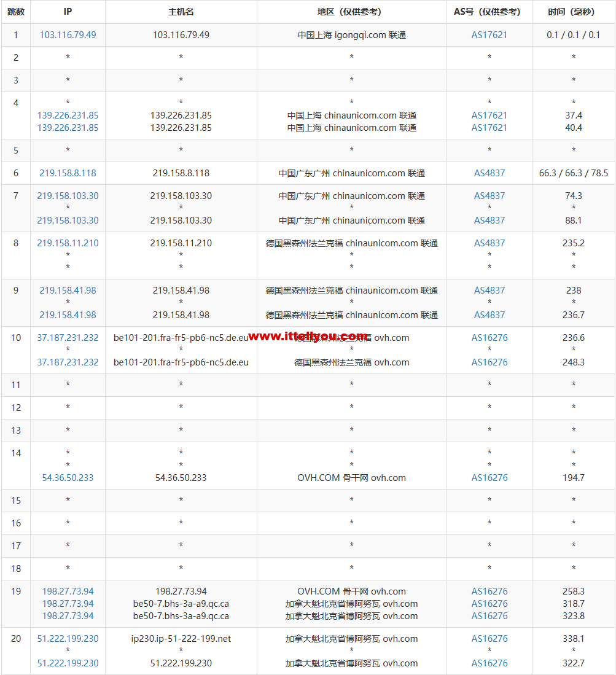Click the hop number 18 cell

(16, 569)
